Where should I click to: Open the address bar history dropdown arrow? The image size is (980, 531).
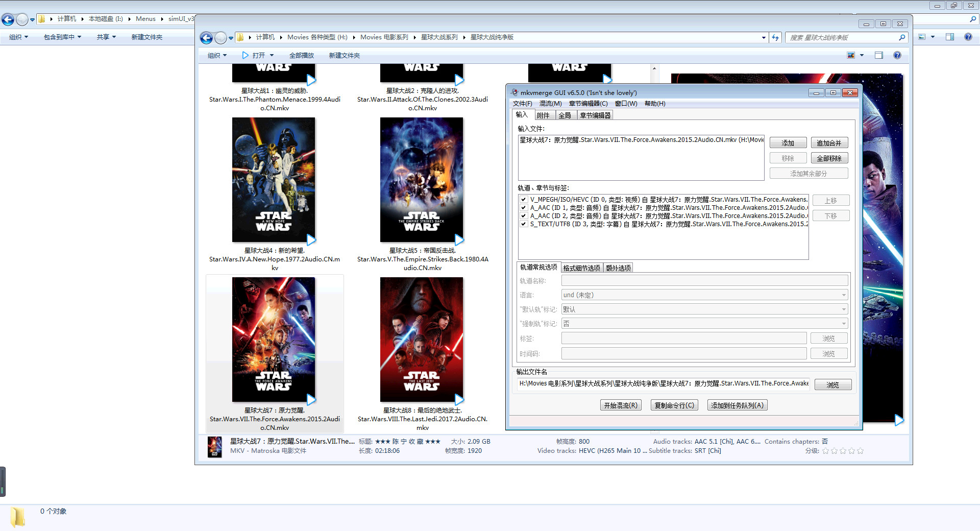coord(764,38)
